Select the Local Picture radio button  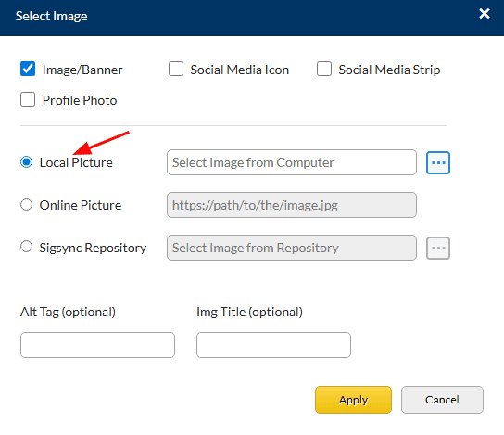[x=26, y=161]
